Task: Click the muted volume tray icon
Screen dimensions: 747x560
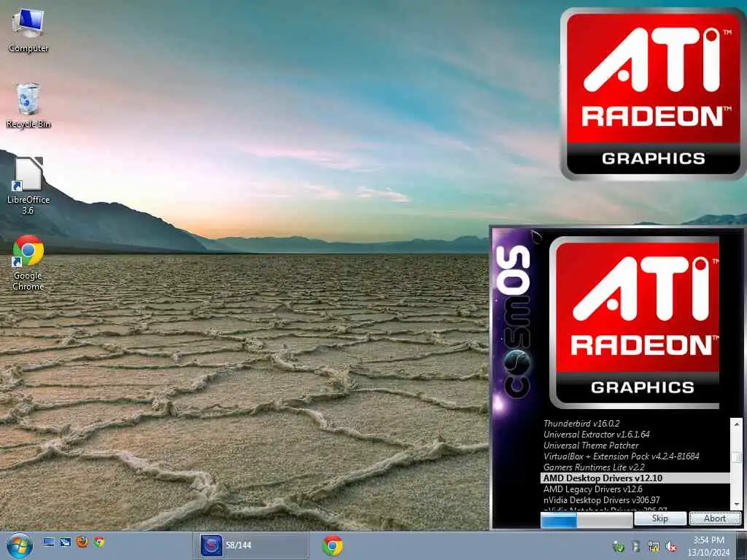Action: (671, 547)
